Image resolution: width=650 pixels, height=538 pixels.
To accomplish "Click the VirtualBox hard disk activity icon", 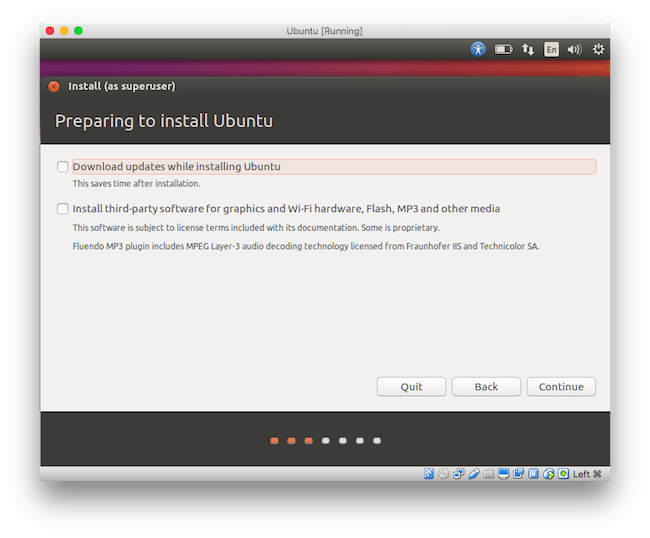I will [x=429, y=473].
